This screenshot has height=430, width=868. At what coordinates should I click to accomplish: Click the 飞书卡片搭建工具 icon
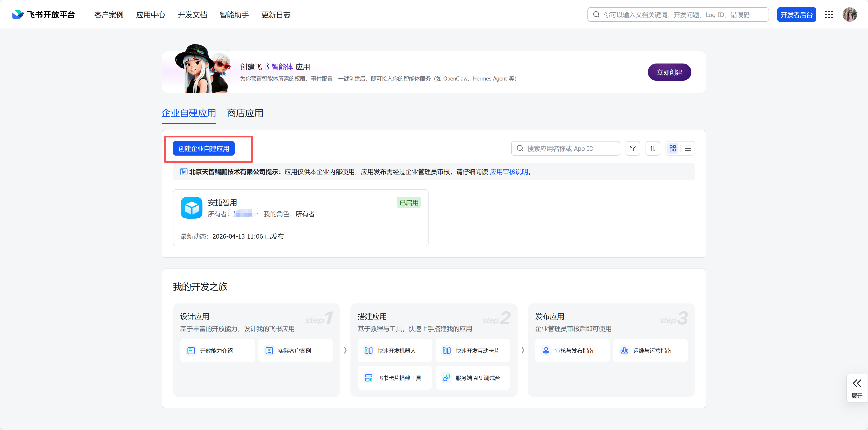[x=368, y=378]
